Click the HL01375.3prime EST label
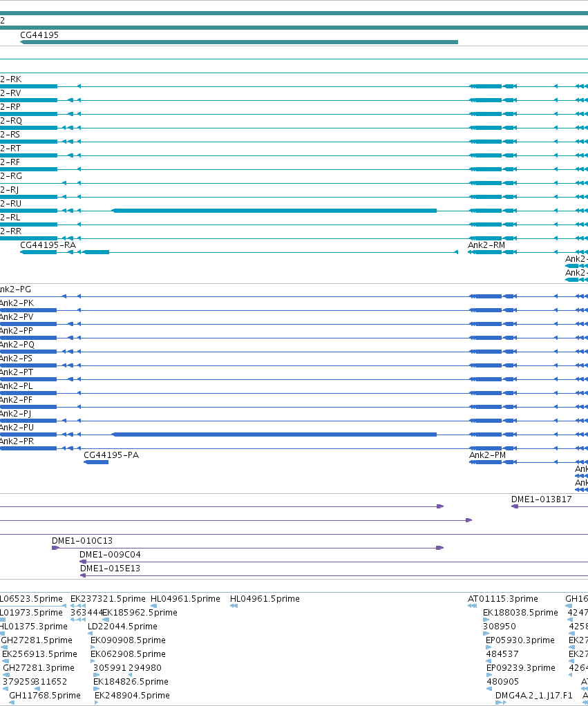588x706 pixels. click(34, 627)
